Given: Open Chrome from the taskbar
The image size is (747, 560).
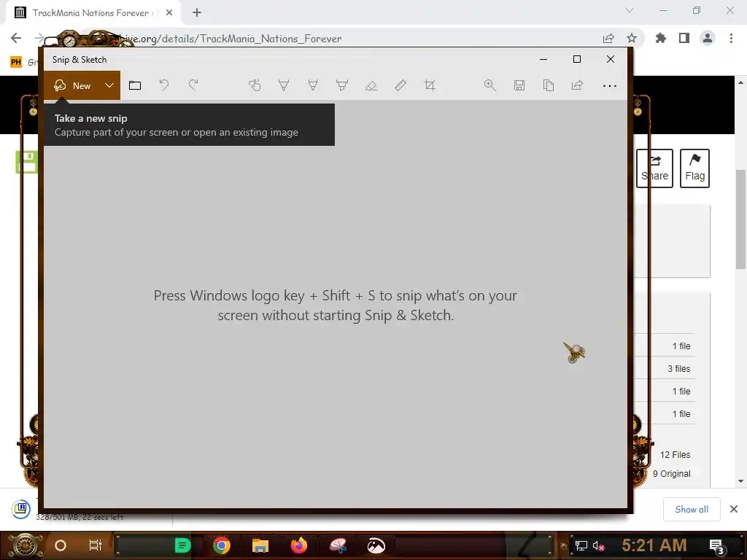Looking at the screenshot, I should pos(222,545).
